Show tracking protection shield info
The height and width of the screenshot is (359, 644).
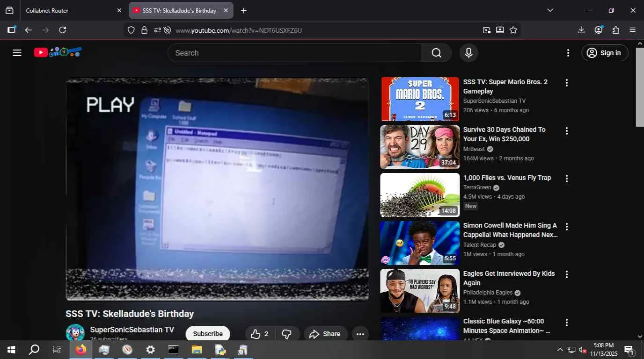click(131, 30)
